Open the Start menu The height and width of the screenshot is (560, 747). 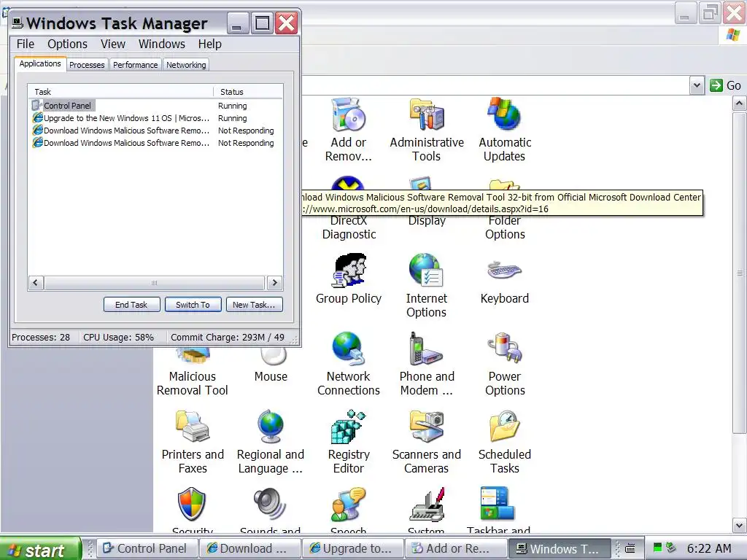(41, 549)
